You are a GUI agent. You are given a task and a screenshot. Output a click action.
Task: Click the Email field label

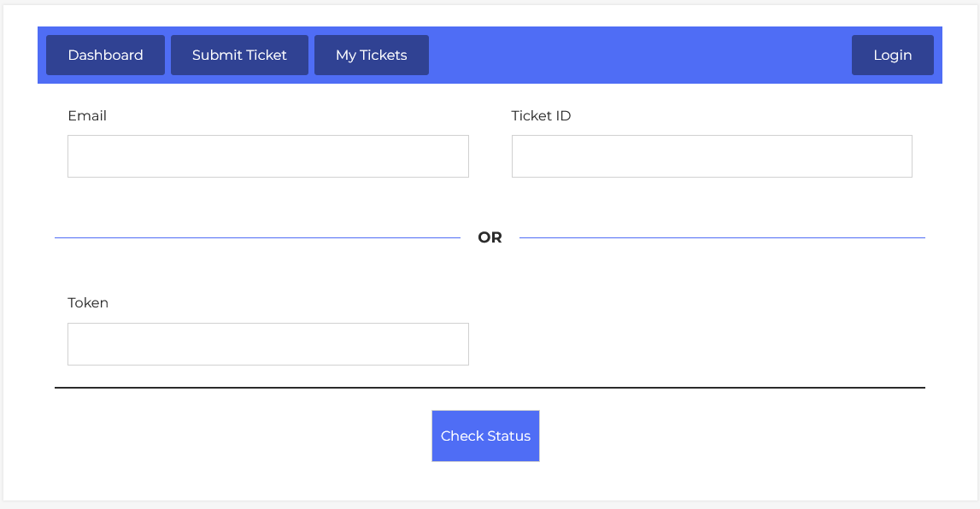coord(87,115)
